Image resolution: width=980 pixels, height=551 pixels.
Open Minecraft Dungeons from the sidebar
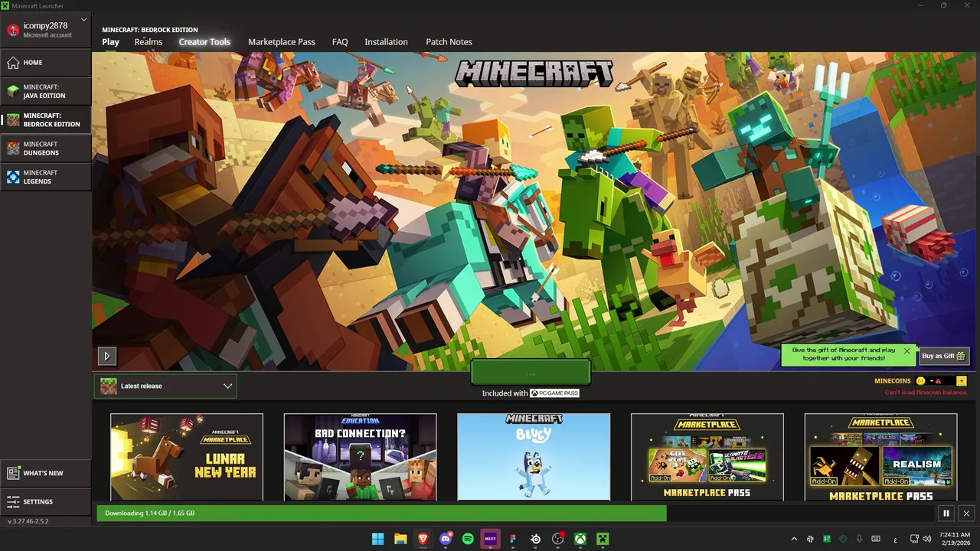46,148
